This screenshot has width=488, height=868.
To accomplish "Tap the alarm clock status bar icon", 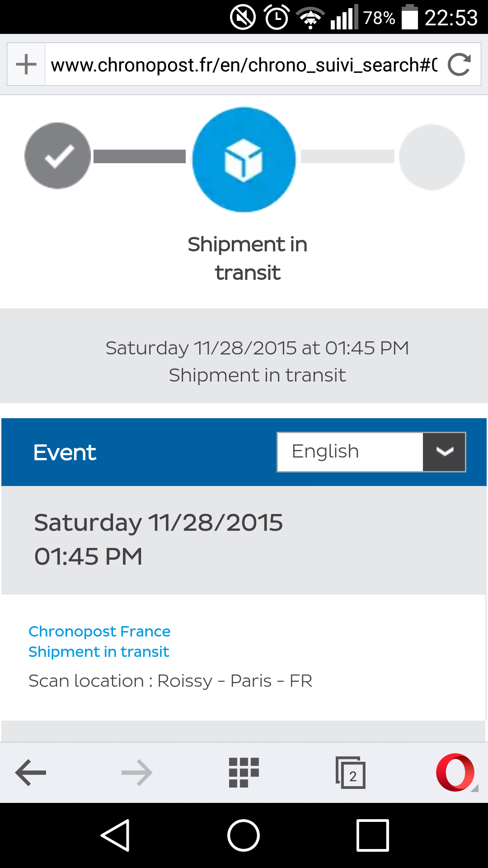I will [277, 18].
